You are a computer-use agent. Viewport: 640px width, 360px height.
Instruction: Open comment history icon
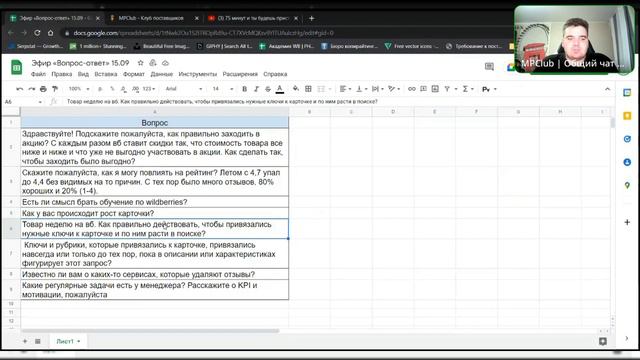(x=489, y=67)
